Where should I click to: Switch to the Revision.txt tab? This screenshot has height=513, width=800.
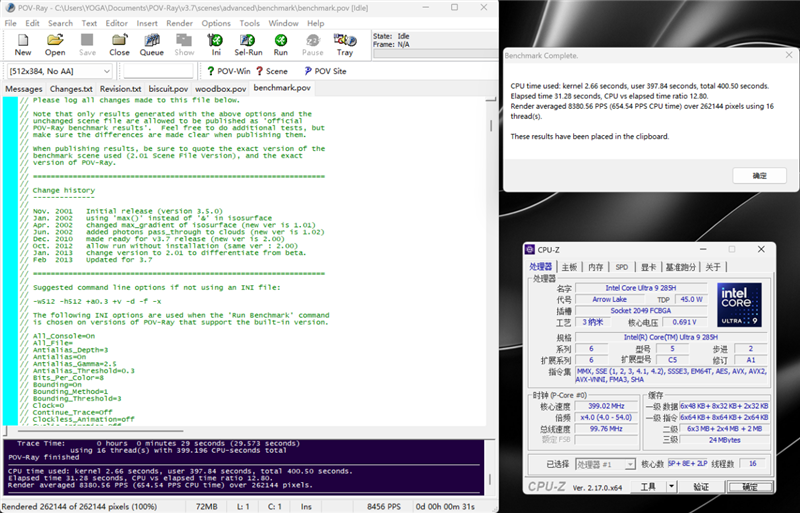(x=120, y=89)
